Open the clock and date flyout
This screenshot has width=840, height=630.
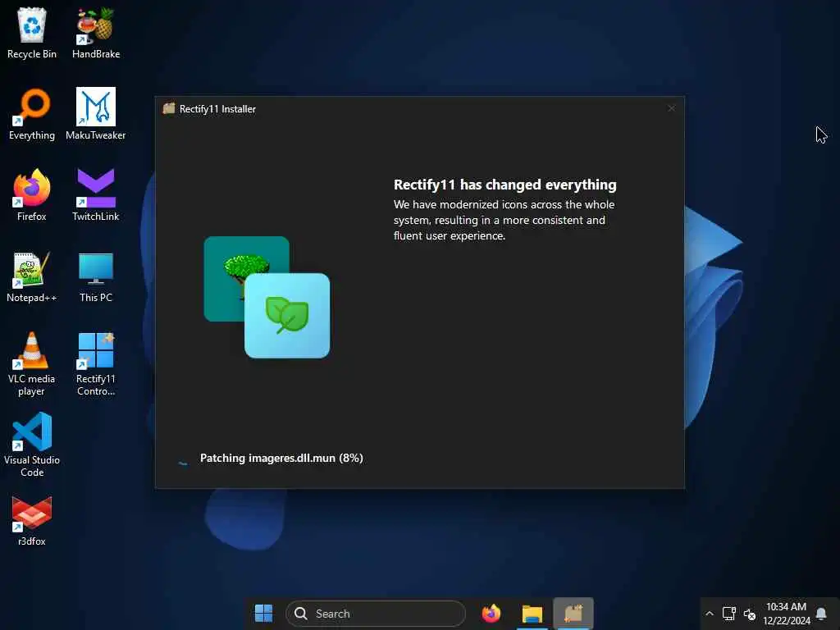(x=786, y=614)
